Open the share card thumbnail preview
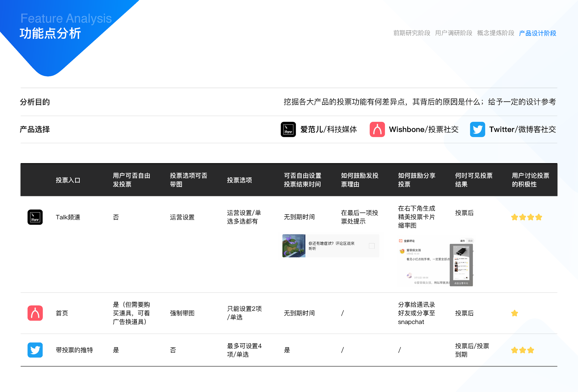The width and height of the screenshot is (578, 392). [x=461, y=263]
